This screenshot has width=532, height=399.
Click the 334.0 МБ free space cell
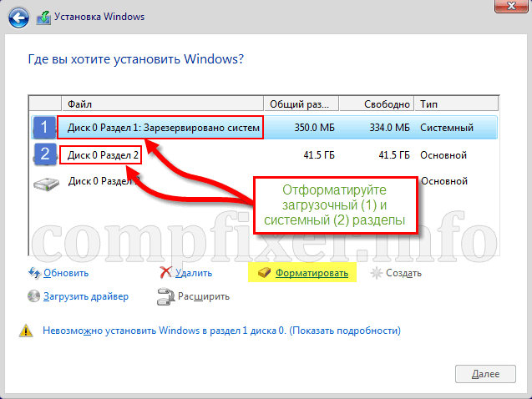pos(389,128)
